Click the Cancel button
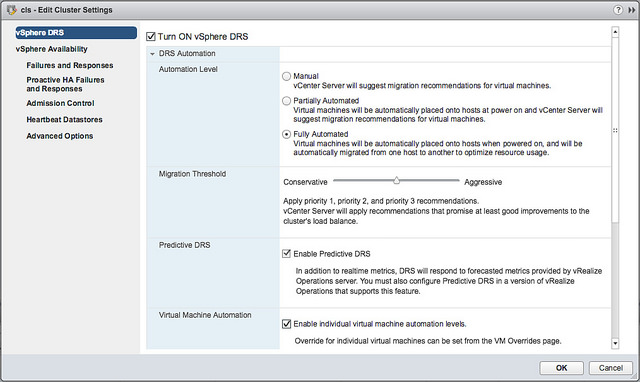 (x=611, y=368)
